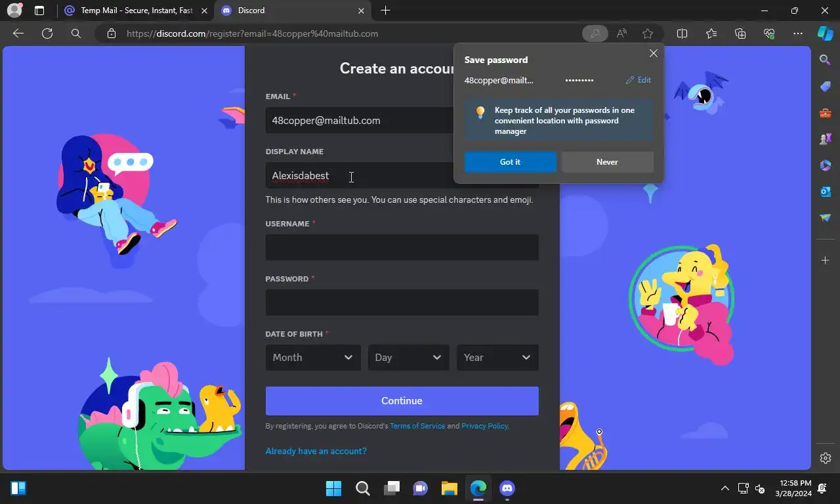840x504 pixels.
Task: Edit the saved password credentials
Action: click(638, 80)
